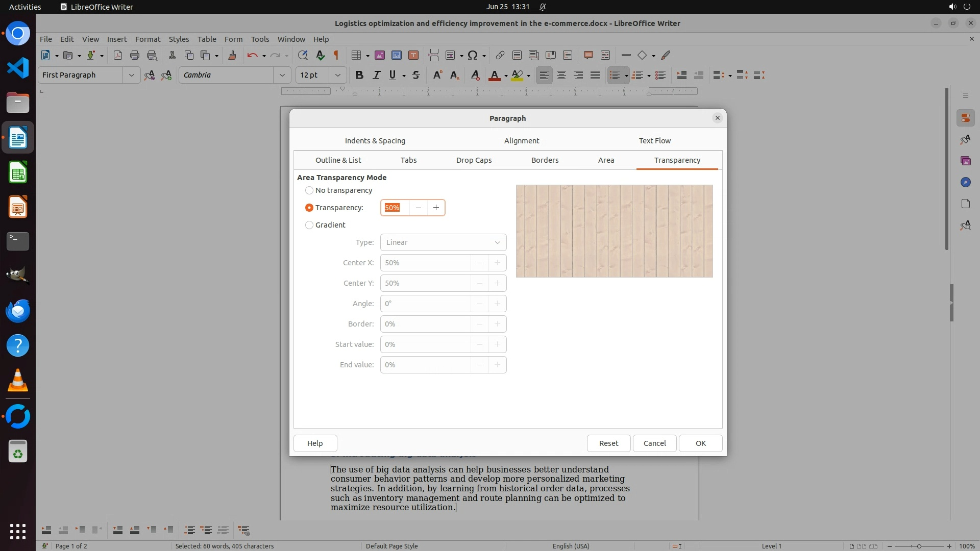Click the Print icon in toolbar
The width and height of the screenshot is (980, 551).
135,55
